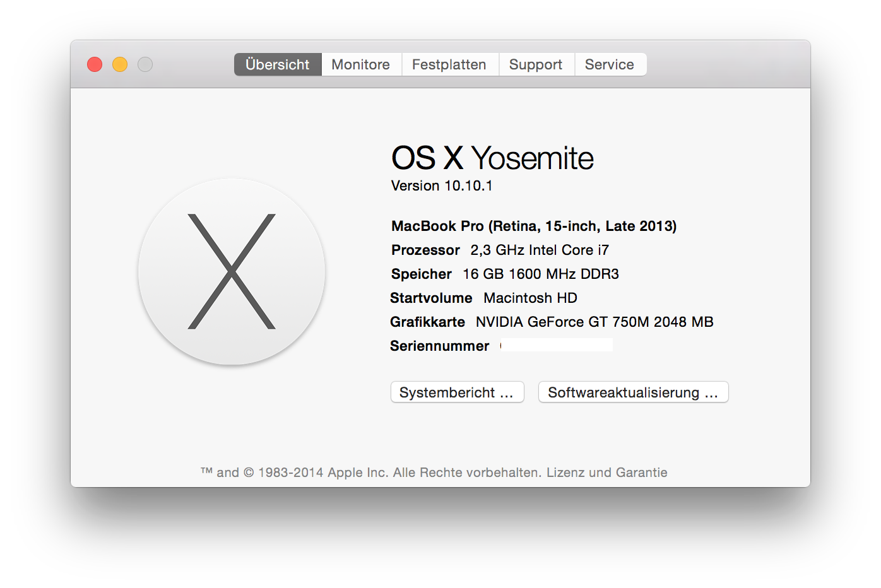
Task: Click the Lizenz und Garantie text
Action: 607,473
